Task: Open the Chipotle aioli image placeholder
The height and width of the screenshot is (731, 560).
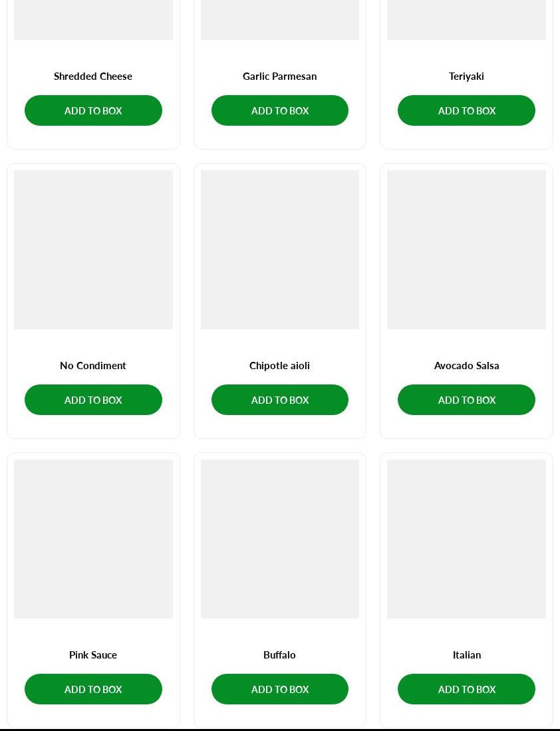Action: [280, 249]
